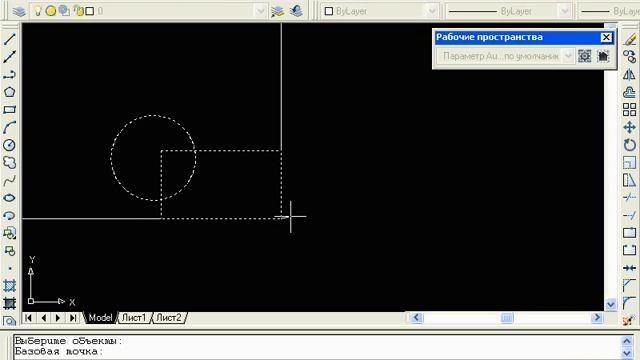Toggle layer 0 lock padlock icon
The height and width of the screenshot is (360, 640).
(x=78, y=11)
